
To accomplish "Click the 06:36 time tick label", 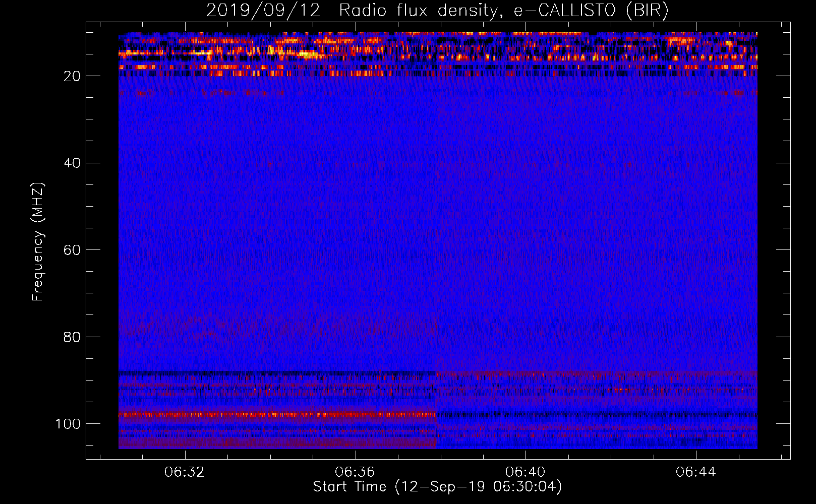I will pyautogui.click(x=355, y=472).
